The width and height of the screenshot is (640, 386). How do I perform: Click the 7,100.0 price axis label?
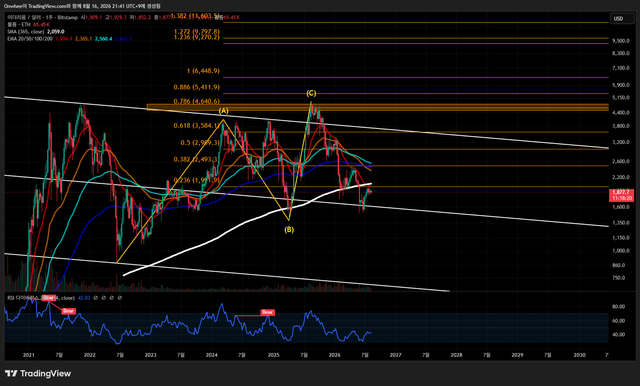621,68
